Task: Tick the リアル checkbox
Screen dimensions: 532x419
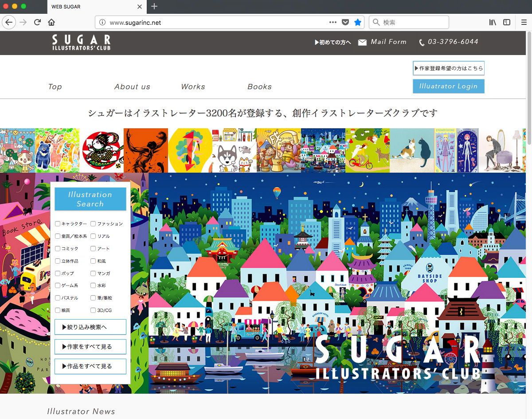Action: point(93,236)
